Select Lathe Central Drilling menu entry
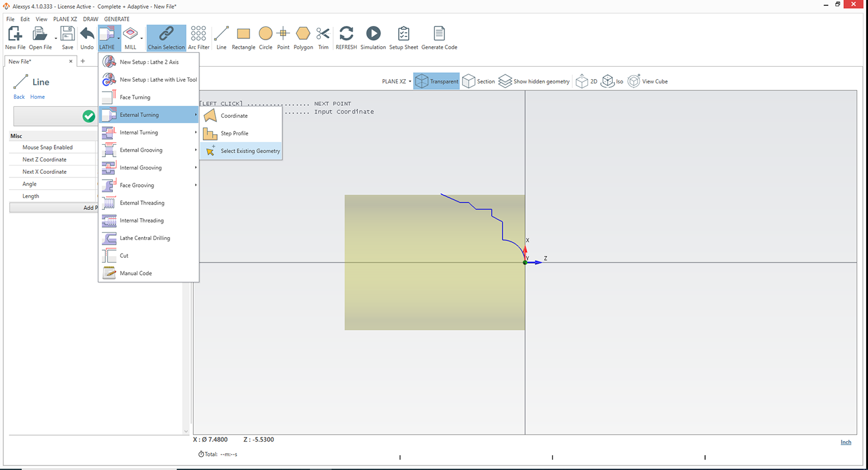Viewport: 868px width, 470px height. pos(145,238)
